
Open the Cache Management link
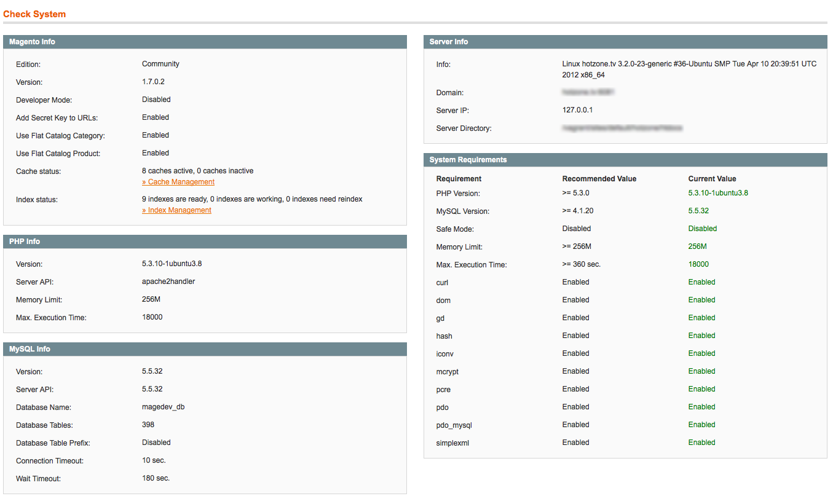[178, 182]
